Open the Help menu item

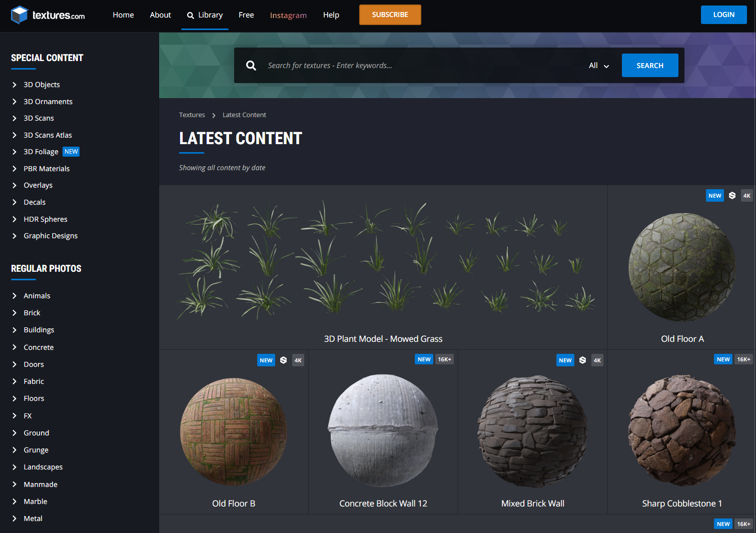331,15
